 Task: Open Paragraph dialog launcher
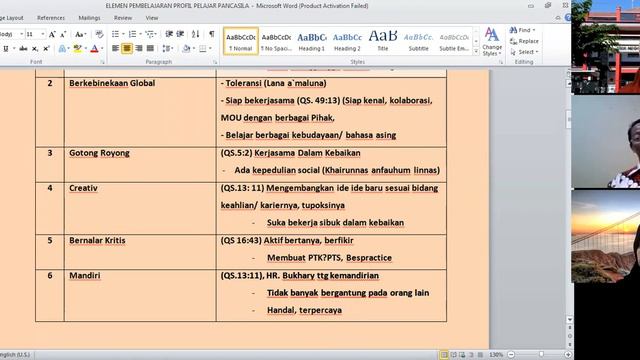215,62
